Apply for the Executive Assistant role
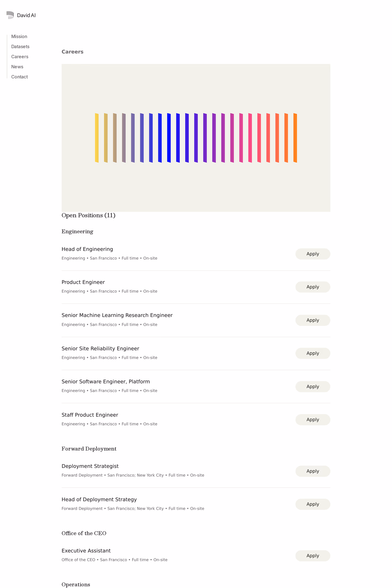 (313, 556)
